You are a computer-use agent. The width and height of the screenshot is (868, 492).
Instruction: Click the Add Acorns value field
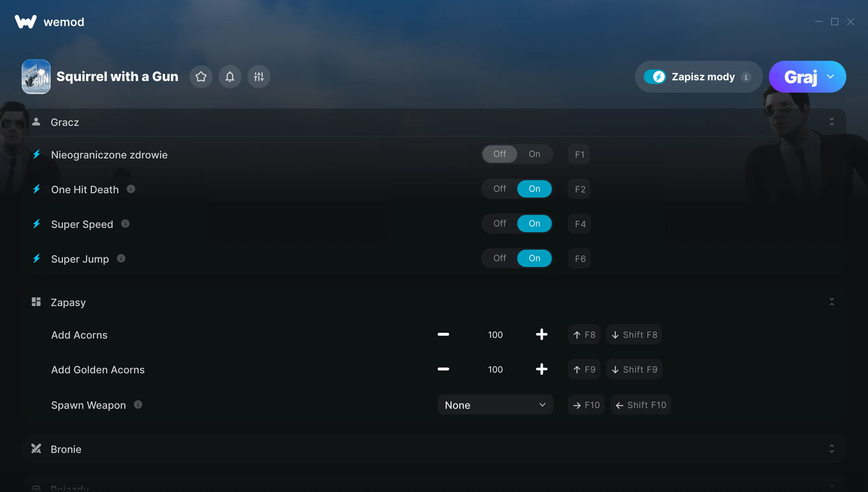click(495, 335)
